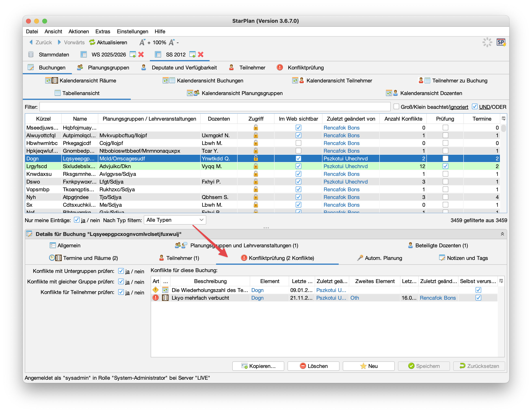Collapse the Details für Buchung panel
The height and width of the screenshot is (413, 532).
[x=502, y=234]
